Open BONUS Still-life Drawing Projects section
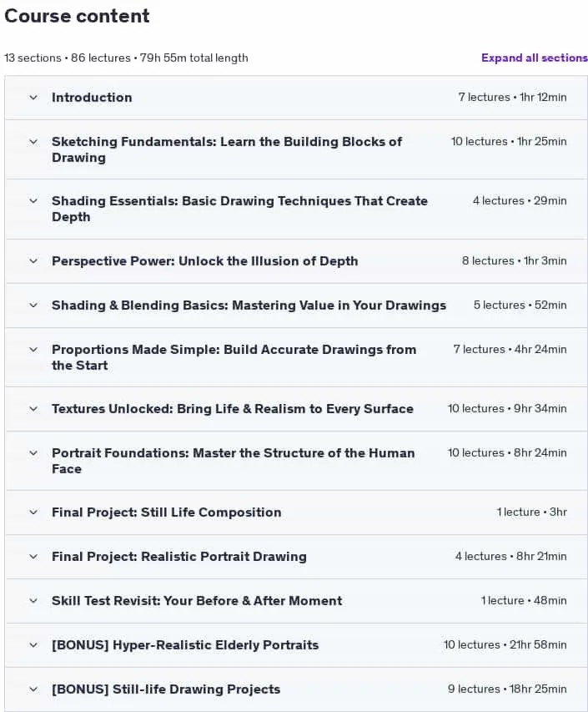588x712 pixels. click(166, 689)
